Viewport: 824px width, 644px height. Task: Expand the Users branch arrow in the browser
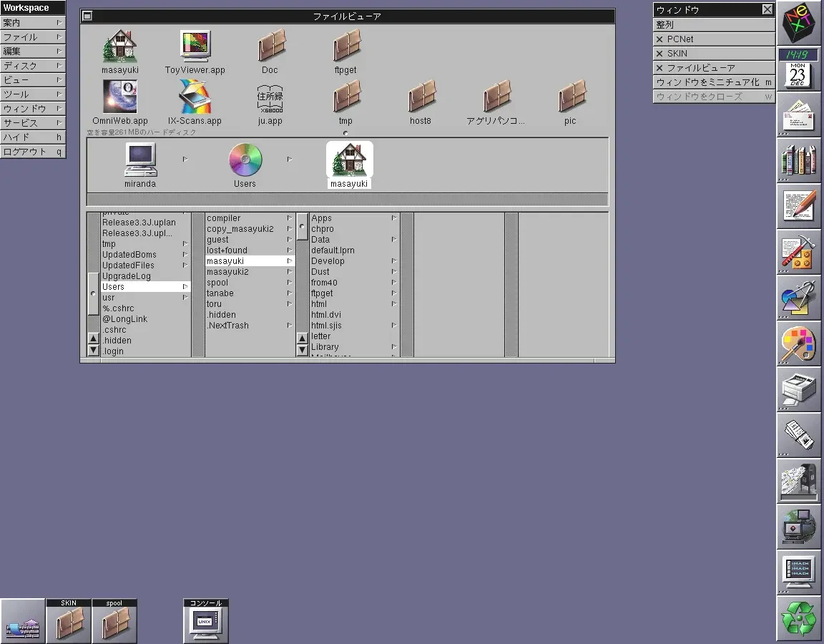pos(185,286)
